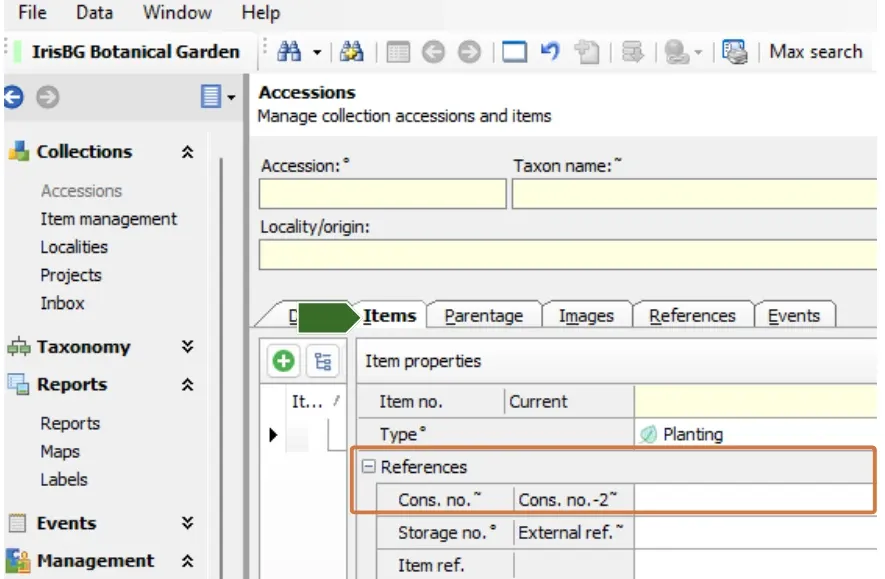
Task: Click the toolbar previous record arrow
Action: (x=433, y=52)
